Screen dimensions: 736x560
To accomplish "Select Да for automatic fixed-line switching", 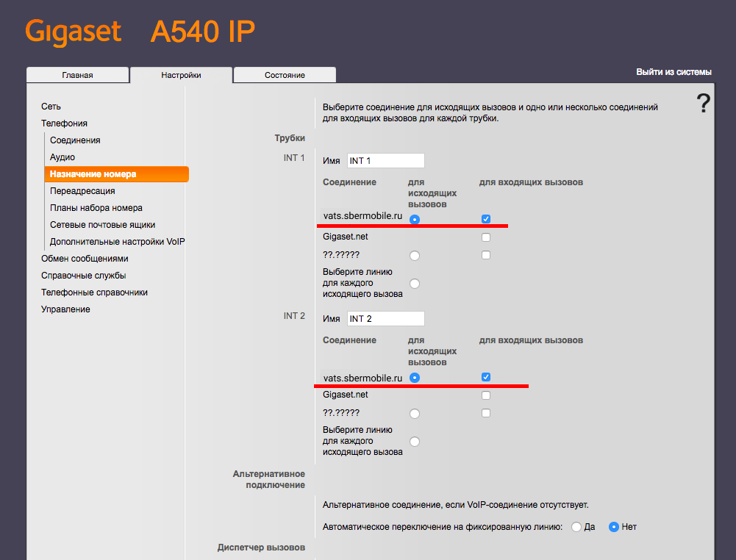I will click(576, 527).
